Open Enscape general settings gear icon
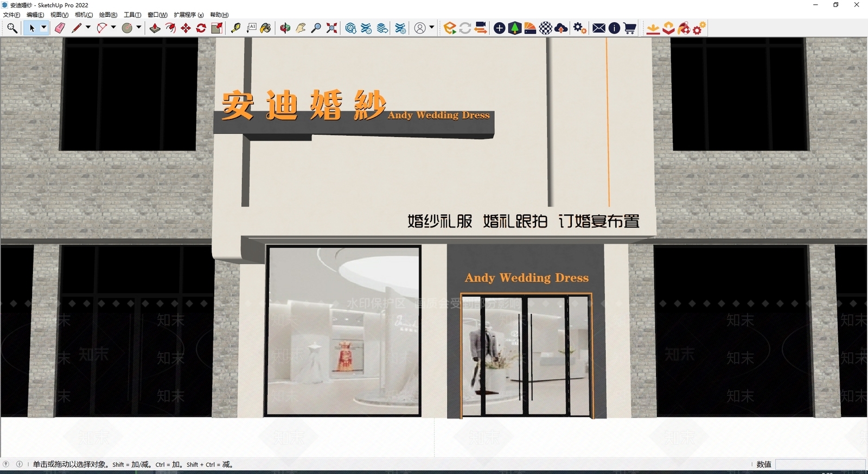868x474 pixels. tap(580, 28)
